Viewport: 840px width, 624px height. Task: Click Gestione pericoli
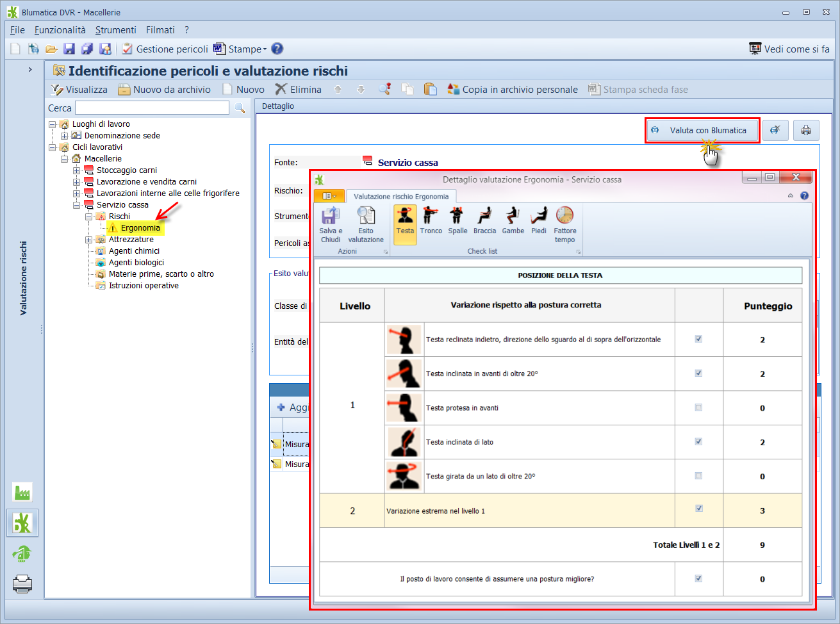tap(165, 49)
